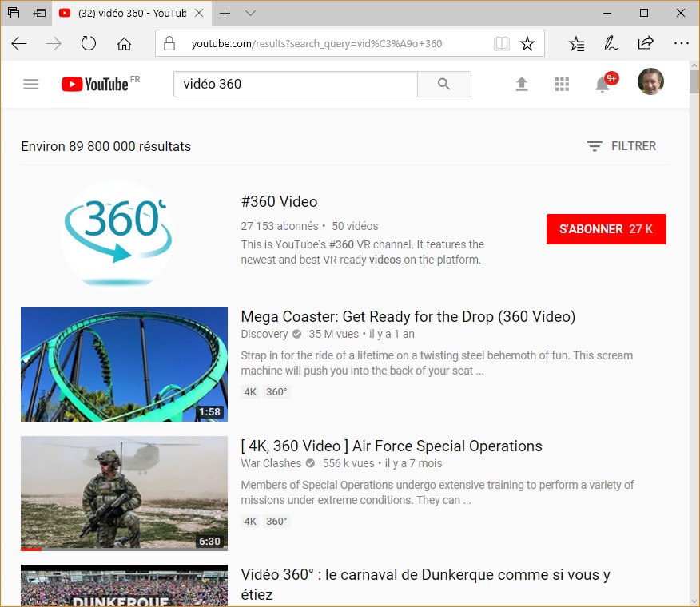The height and width of the screenshot is (607, 700).
Task: Set these tabs aside icon
Action: [39, 13]
